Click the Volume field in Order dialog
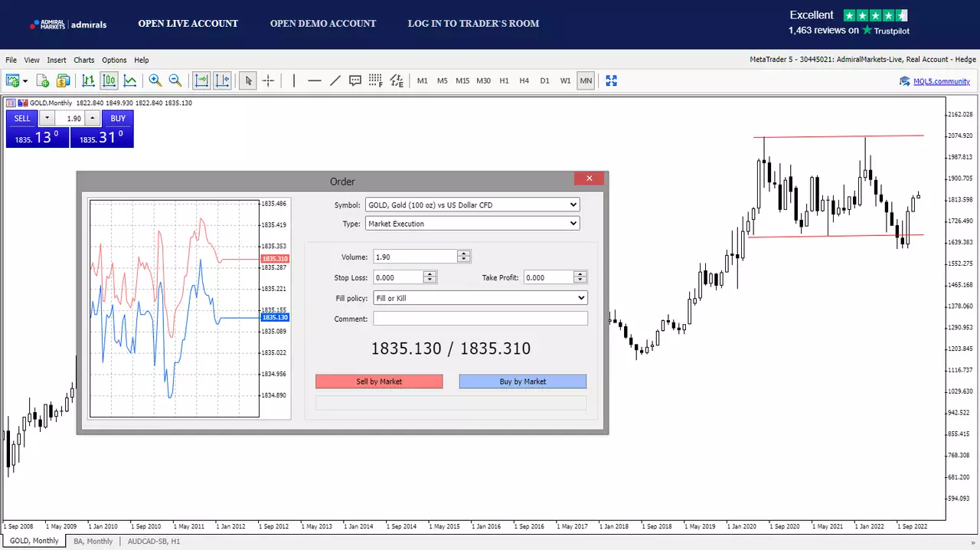The height and width of the screenshot is (550, 980). coord(415,257)
